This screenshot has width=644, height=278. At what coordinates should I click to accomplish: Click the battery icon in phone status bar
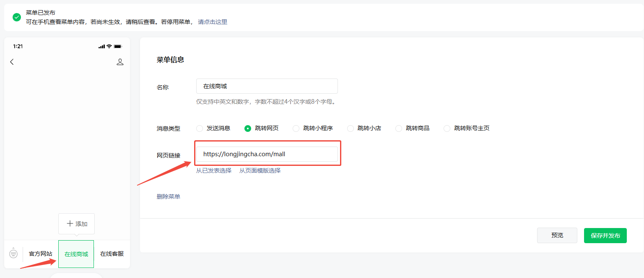click(x=118, y=46)
